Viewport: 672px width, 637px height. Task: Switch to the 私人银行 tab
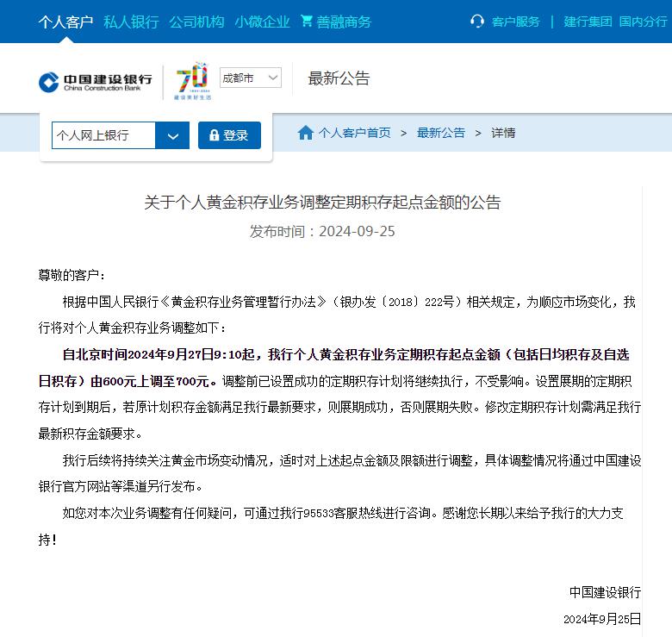(x=131, y=22)
